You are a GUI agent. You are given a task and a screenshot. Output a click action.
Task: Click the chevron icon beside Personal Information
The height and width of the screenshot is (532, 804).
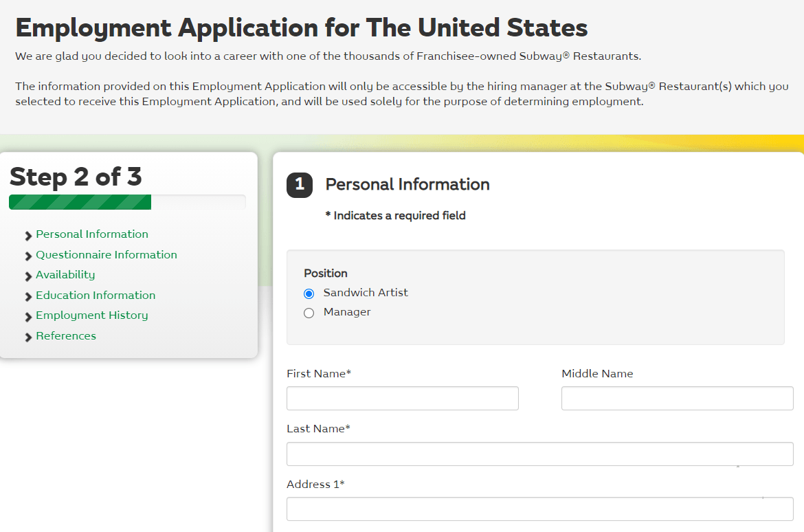[x=27, y=234]
